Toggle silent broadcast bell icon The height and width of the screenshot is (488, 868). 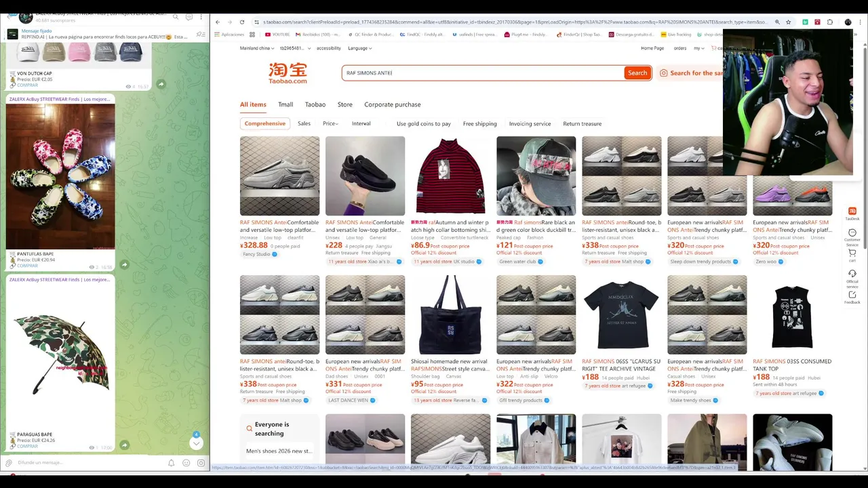click(x=171, y=463)
